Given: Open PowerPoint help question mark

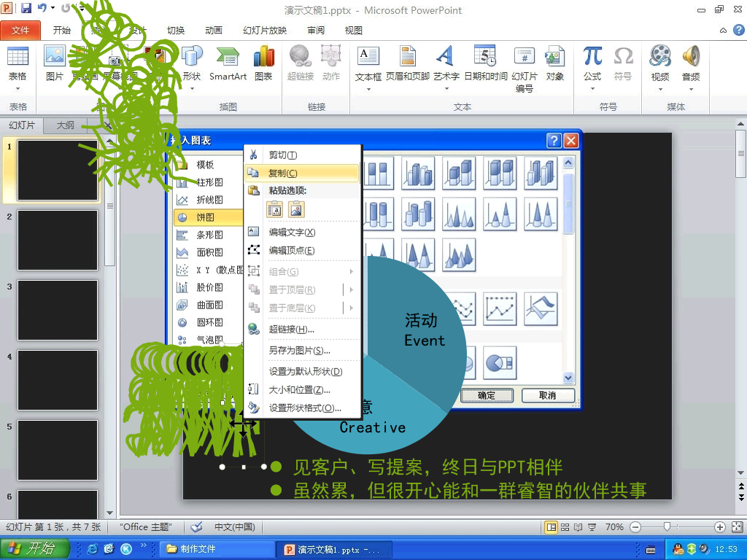Looking at the screenshot, I should [738, 30].
